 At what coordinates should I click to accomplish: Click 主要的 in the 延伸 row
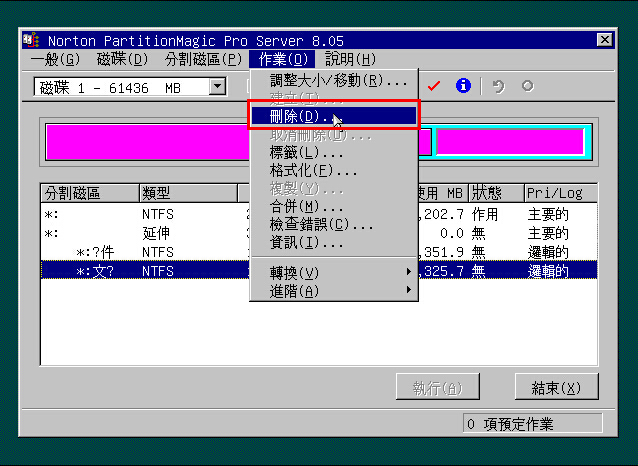(548, 233)
